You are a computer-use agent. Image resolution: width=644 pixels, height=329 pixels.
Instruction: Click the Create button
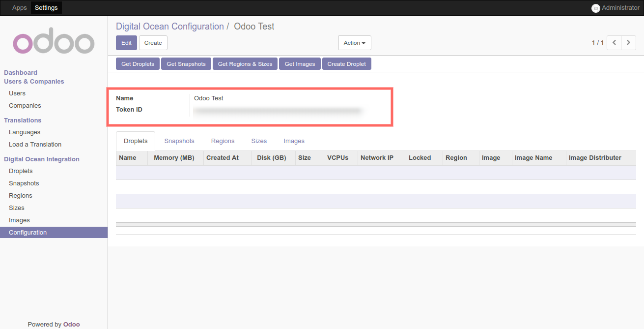pos(153,43)
